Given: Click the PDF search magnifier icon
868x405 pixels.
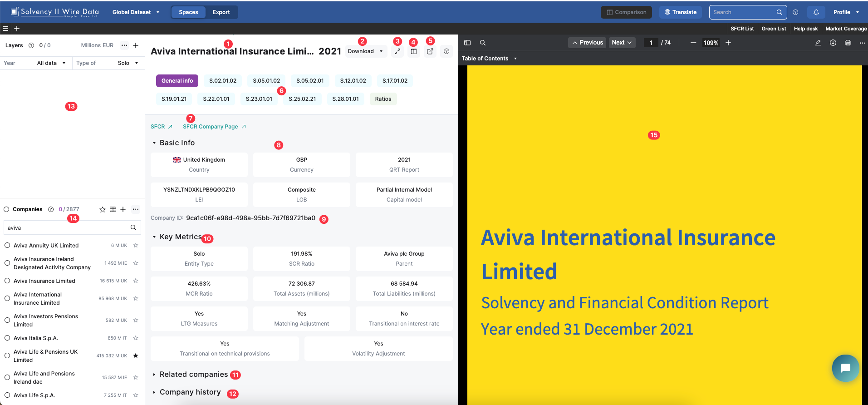Looking at the screenshot, I should tap(483, 43).
